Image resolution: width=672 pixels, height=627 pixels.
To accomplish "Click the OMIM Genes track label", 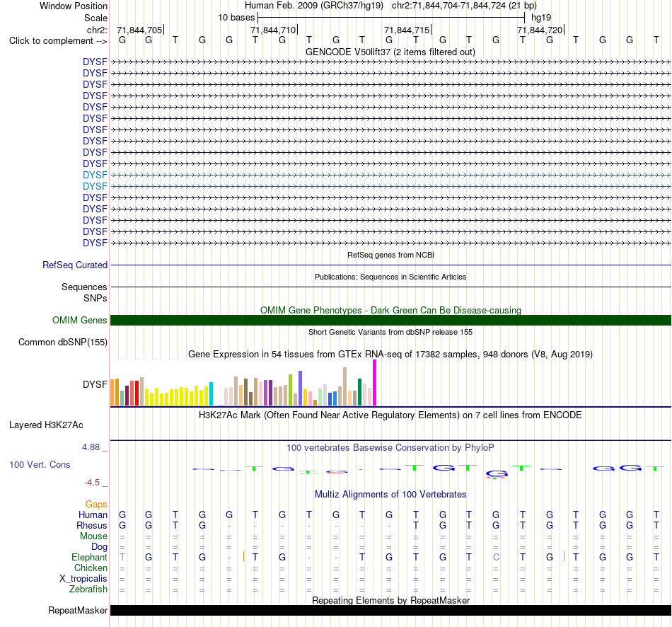I will click(80, 321).
